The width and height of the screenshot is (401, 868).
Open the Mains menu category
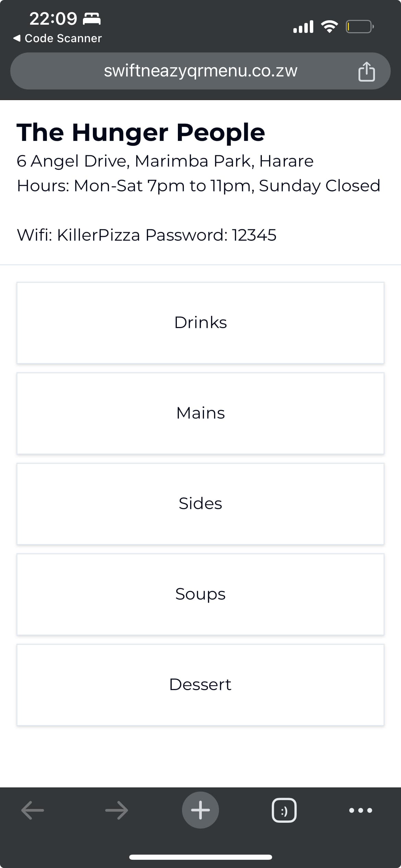point(200,413)
